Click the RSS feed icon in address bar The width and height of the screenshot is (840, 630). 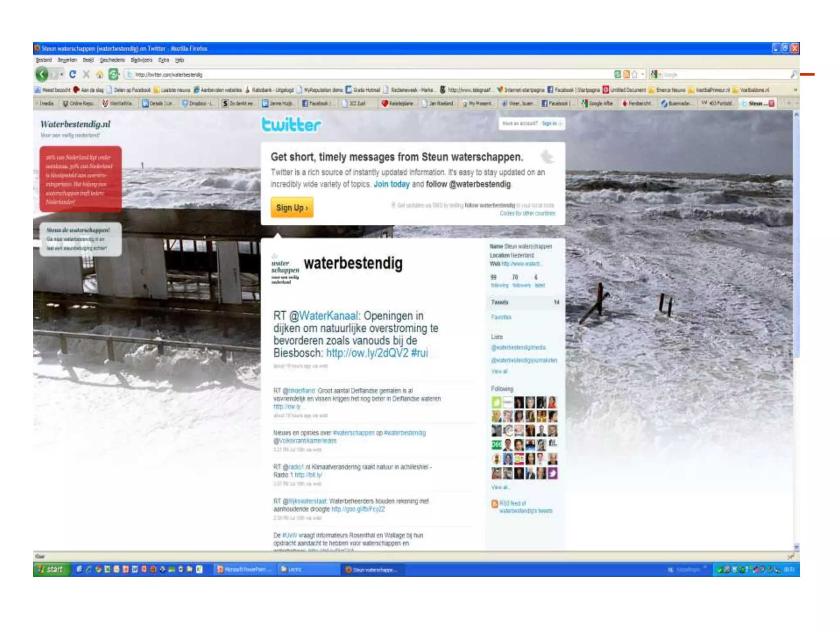pos(626,74)
